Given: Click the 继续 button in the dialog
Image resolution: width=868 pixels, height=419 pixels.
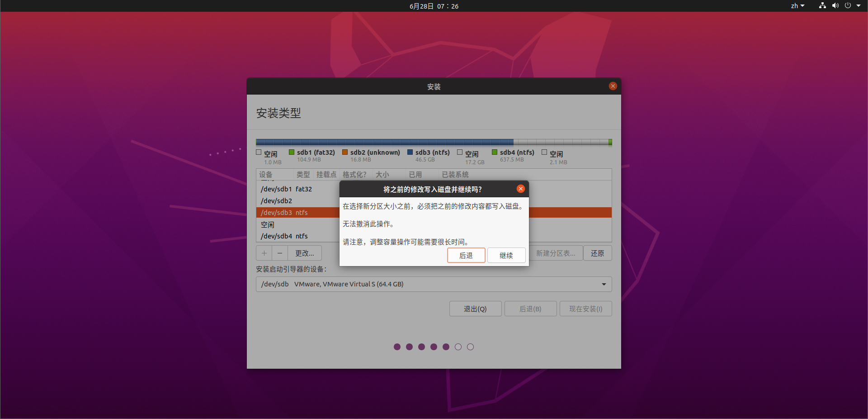Looking at the screenshot, I should pyautogui.click(x=506, y=255).
